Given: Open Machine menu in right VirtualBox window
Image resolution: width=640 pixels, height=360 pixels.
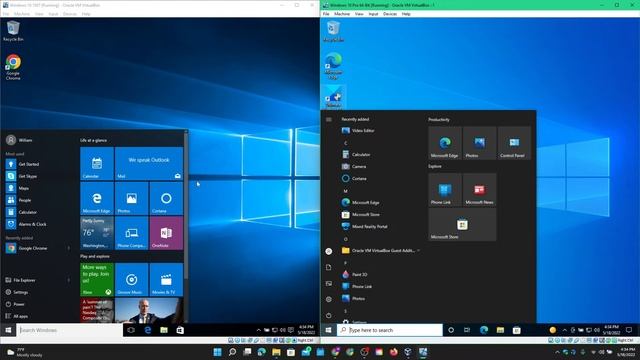Looking at the screenshot, I should (x=342, y=14).
